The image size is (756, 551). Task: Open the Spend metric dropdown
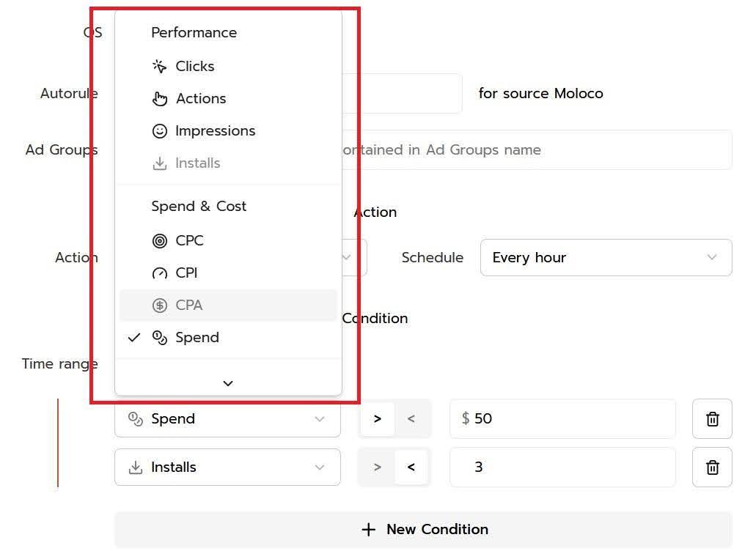[x=227, y=419]
